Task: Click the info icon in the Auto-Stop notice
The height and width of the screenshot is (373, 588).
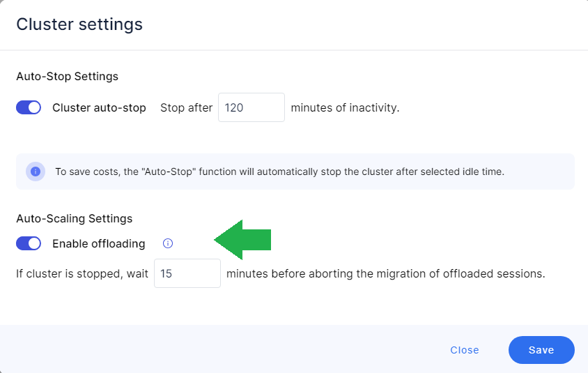Action: pos(36,172)
